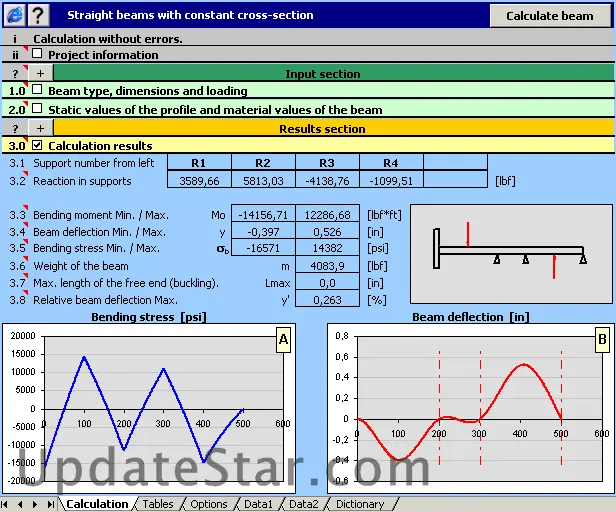The width and height of the screenshot is (616, 512).
Task: Click the Calculate beam button
Action: click(x=550, y=16)
